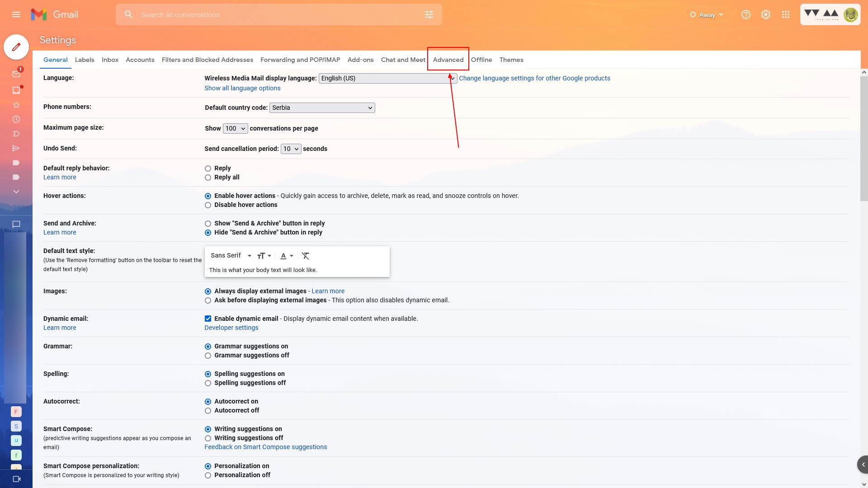Screen dimensions: 868x488
Task: Open the Default country code dropdown
Action: (322, 108)
